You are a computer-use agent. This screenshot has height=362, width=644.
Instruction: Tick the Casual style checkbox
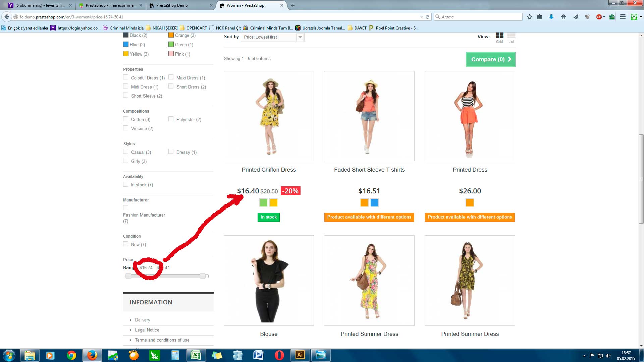click(x=126, y=152)
